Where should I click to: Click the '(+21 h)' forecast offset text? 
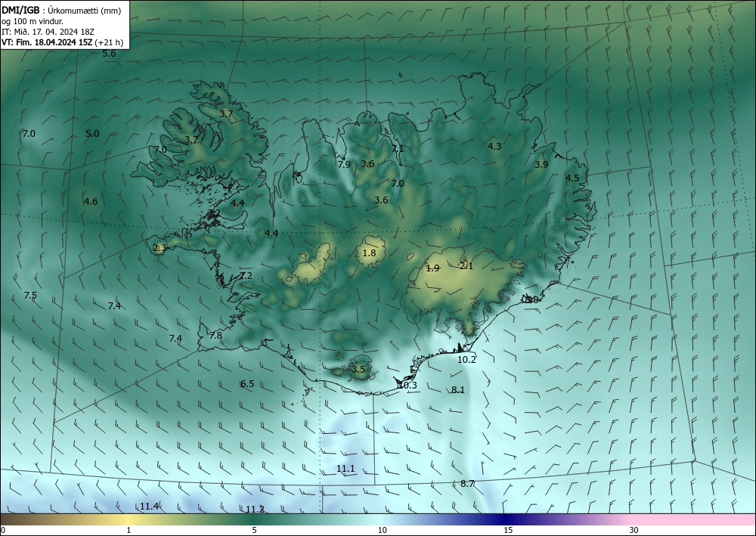pos(109,42)
